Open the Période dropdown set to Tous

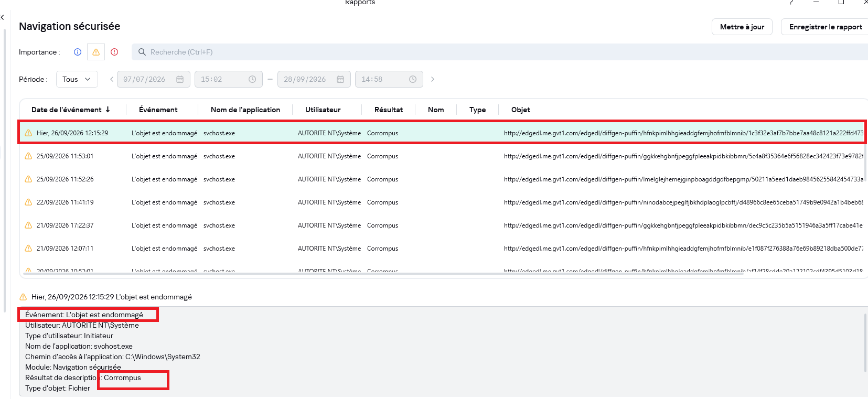(77, 79)
